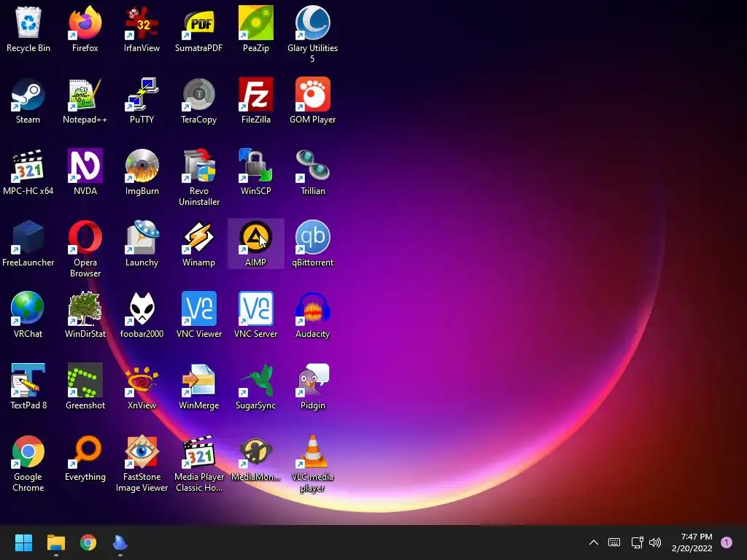Click the blue flame taskbar app

120,542
